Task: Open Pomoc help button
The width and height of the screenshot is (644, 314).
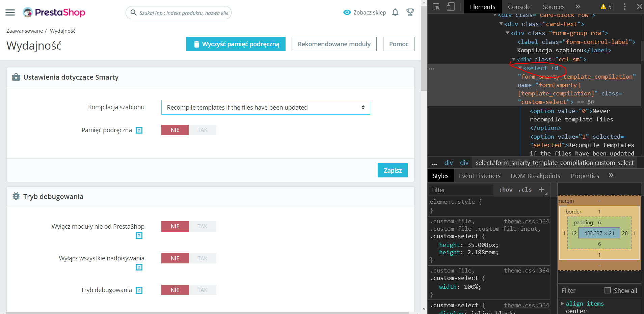Action: click(399, 44)
